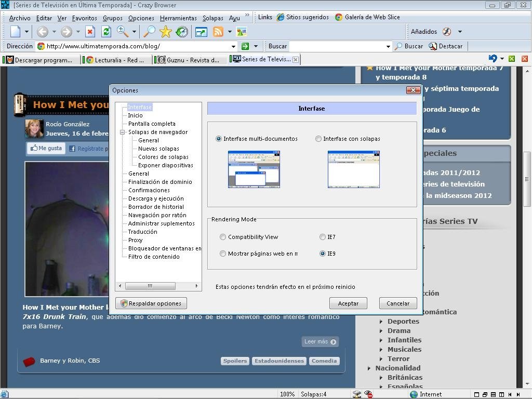532x399 pixels.
Task: Open the Herramientas menu
Action: click(x=178, y=18)
